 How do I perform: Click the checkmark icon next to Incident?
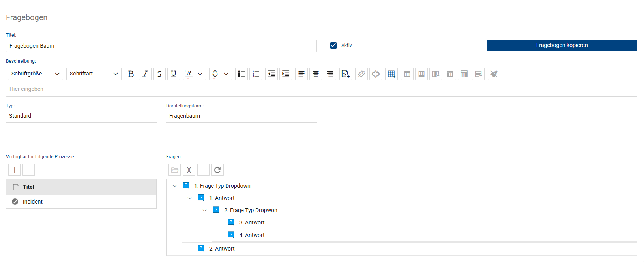[x=15, y=202]
